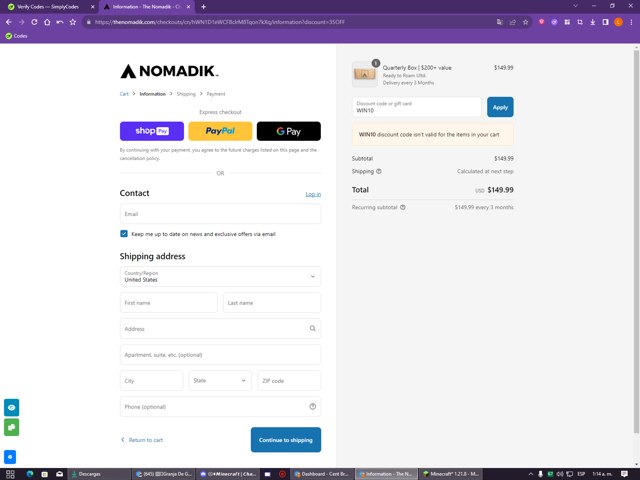Open the red shield browser extension
The width and height of the screenshot is (640, 480).
[541, 22]
